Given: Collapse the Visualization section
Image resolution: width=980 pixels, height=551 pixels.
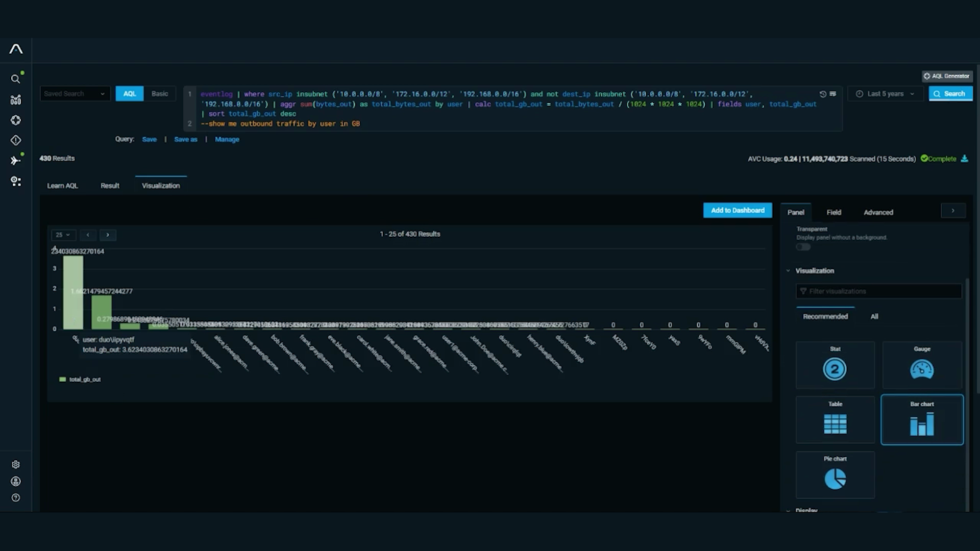Looking at the screenshot, I should (x=788, y=271).
